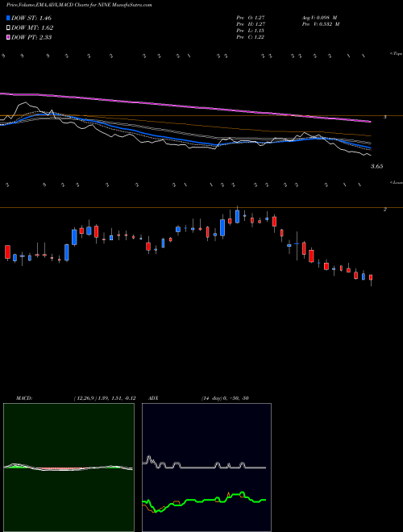Open the green MACD indicator chart
403x532 pixels.
coord(69,468)
